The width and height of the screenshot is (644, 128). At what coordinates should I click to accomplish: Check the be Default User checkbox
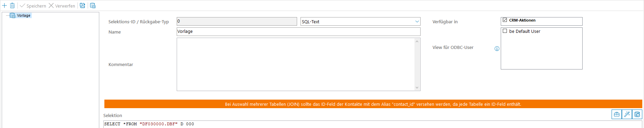click(x=505, y=31)
